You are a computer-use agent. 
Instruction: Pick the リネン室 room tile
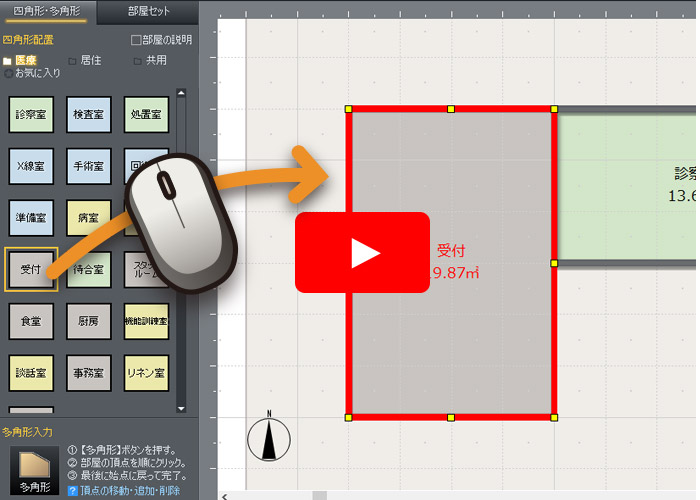coord(145,372)
